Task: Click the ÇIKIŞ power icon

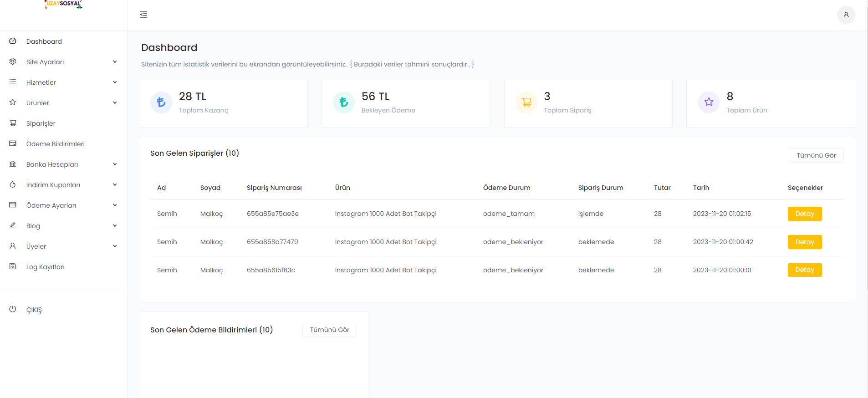Action: pos(13,309)
